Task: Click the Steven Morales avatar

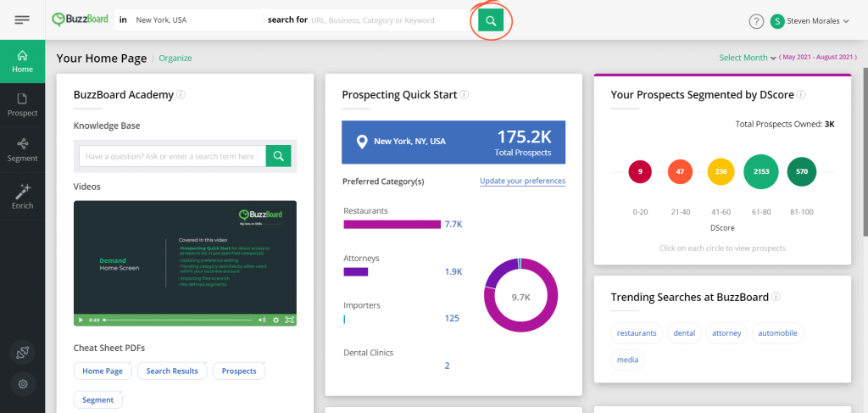Action: (x=777, y=21)
